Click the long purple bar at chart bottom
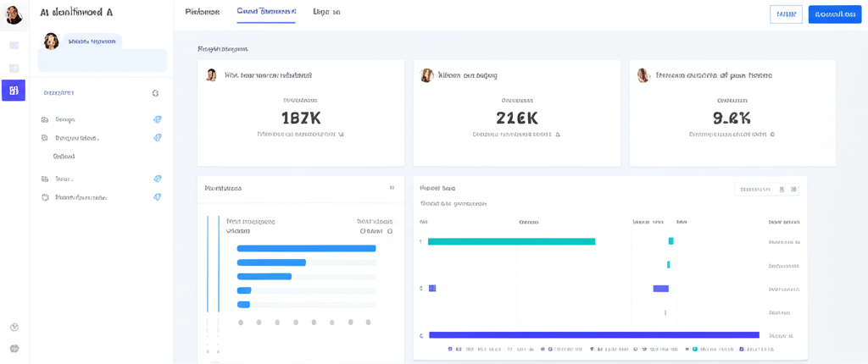 593,335
